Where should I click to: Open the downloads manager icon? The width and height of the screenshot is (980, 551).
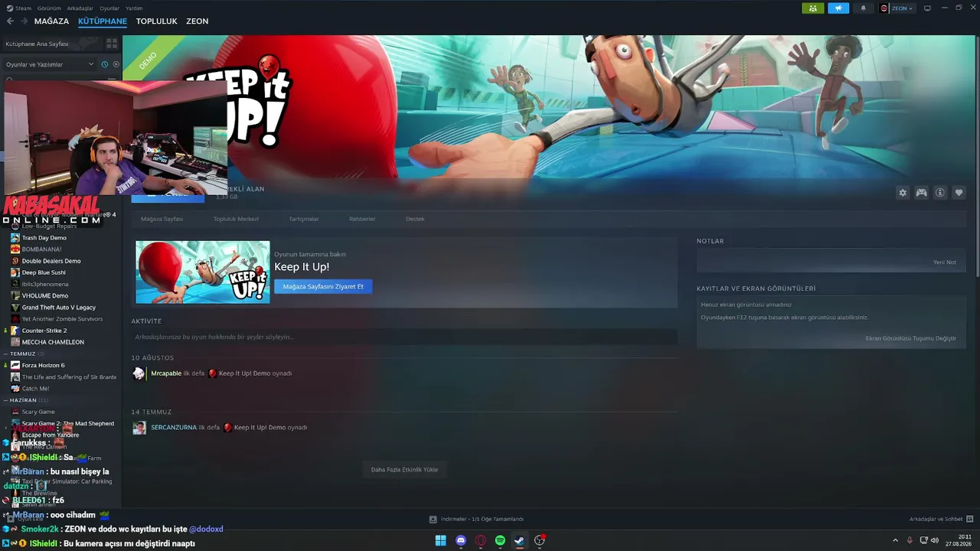(x=433, y=519)
